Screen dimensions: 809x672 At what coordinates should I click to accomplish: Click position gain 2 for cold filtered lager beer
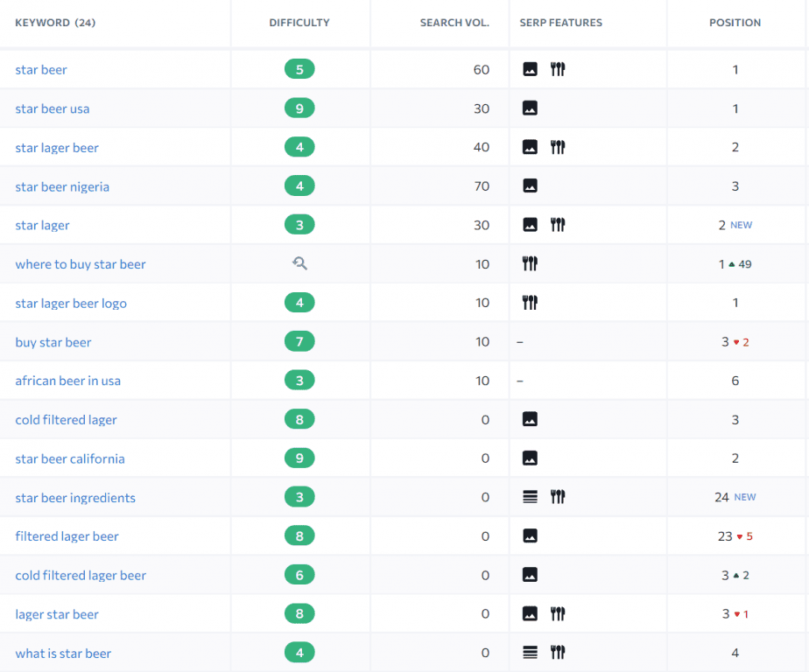(742, 575)
